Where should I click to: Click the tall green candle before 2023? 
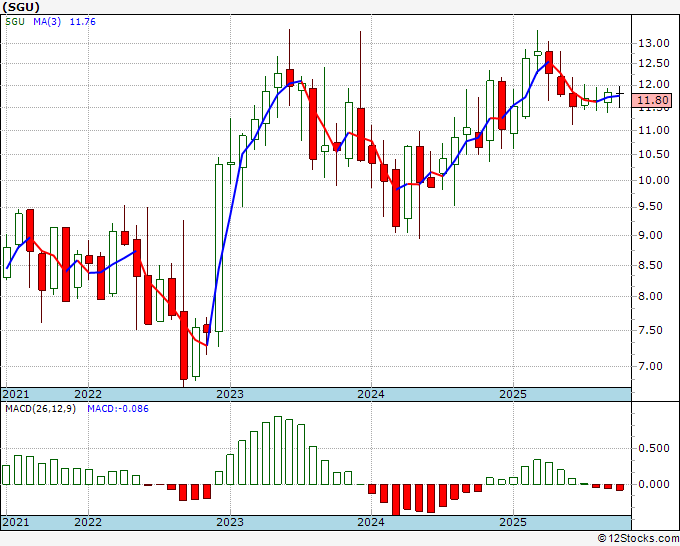point(219,248)
